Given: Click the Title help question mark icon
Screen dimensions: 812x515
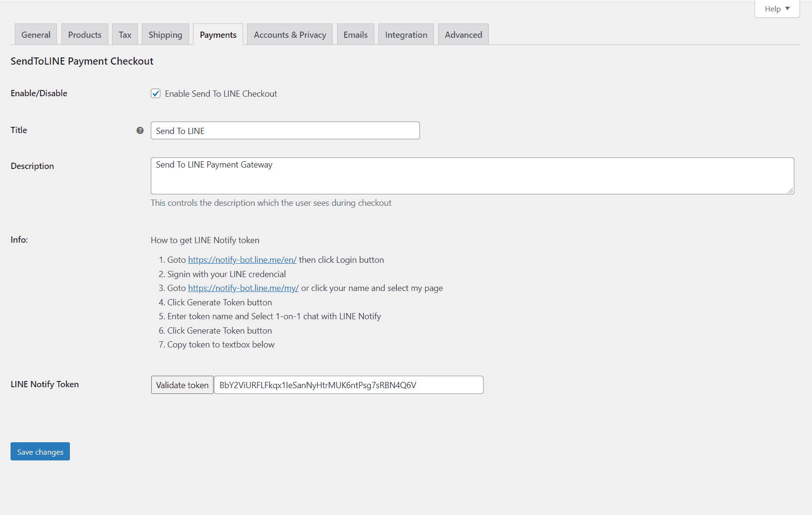Looking at the screenshot, I should pos(140,131).
